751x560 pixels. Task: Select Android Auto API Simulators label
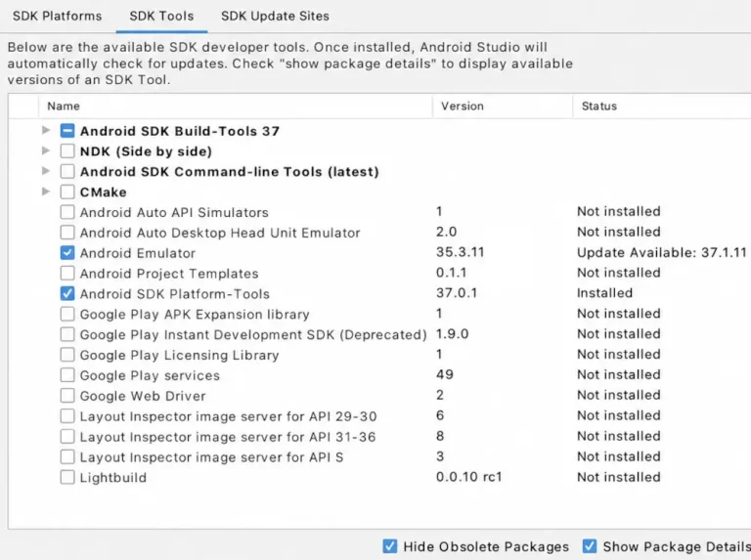174,212
